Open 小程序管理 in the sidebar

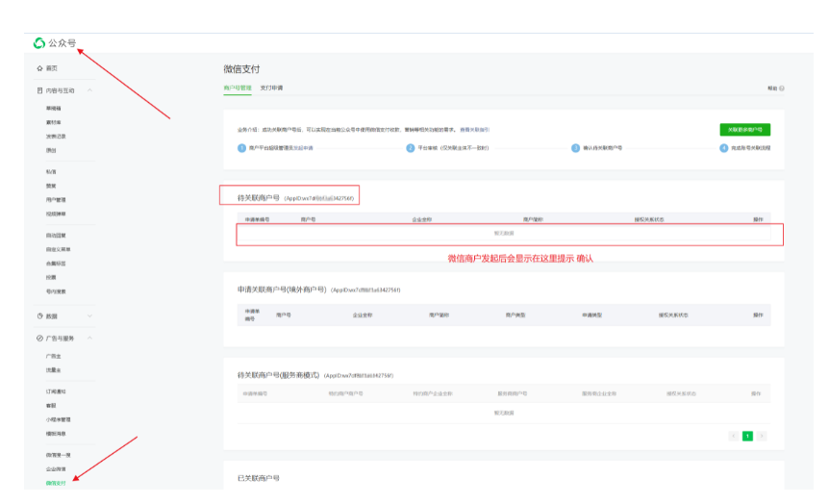(x=58, y=419)
